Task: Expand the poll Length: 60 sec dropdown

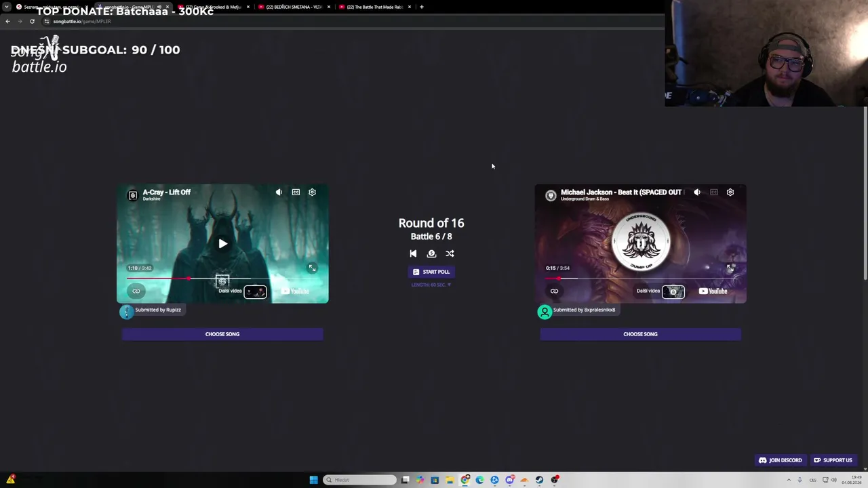Action: (x=431, y=285)
